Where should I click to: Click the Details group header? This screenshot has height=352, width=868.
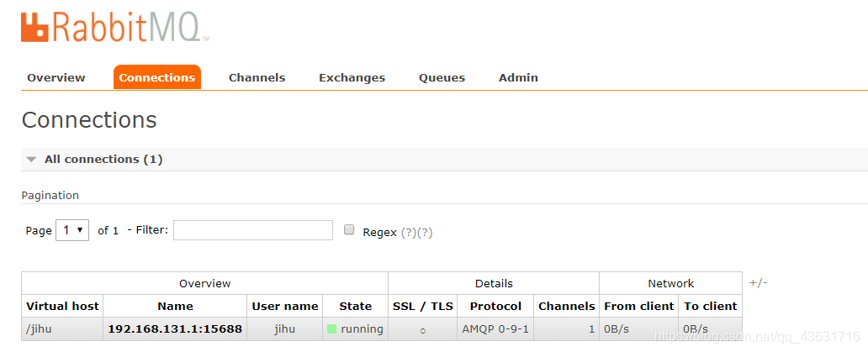pos(494,283)
